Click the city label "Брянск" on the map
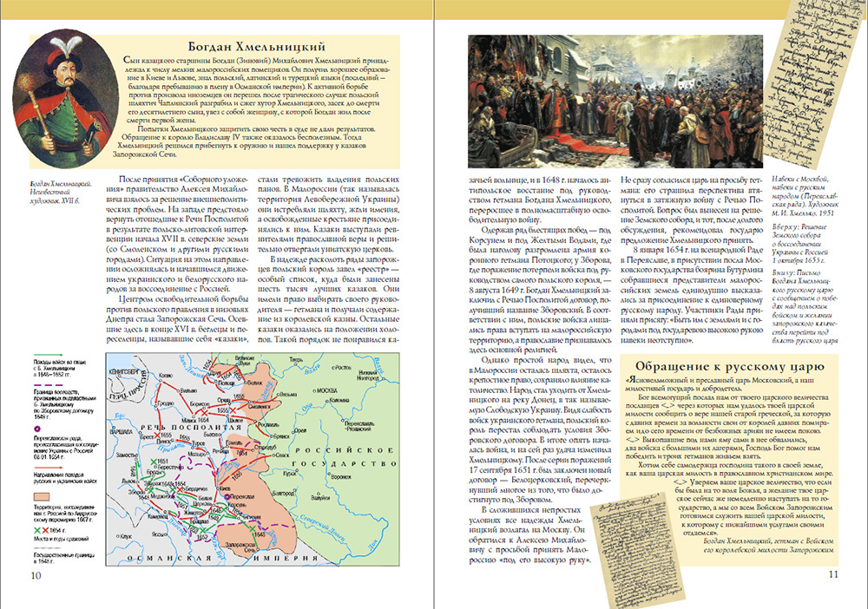 283,435
